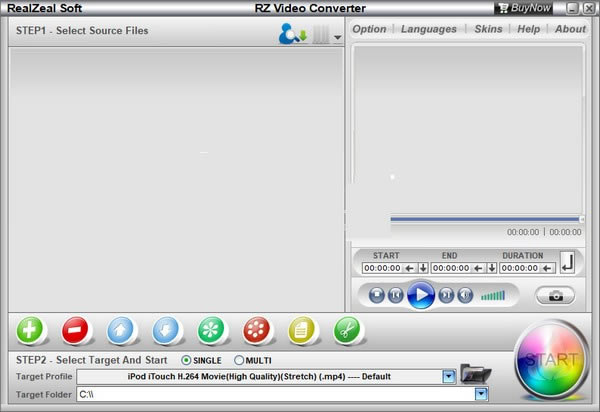Viewport: 600px width, 412px height.
Task: Expand the Target Profile dropdown
Action: pos(449,377)
